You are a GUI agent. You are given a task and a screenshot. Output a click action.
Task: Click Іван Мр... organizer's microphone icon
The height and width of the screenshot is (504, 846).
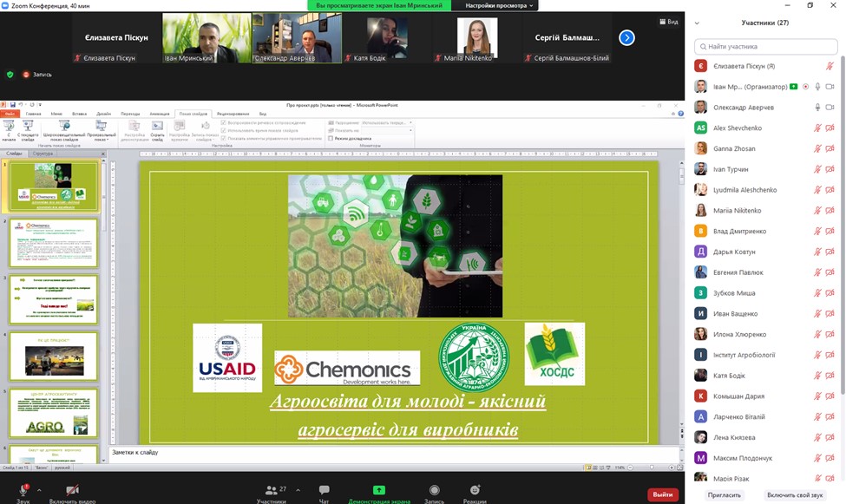[818, 87]
